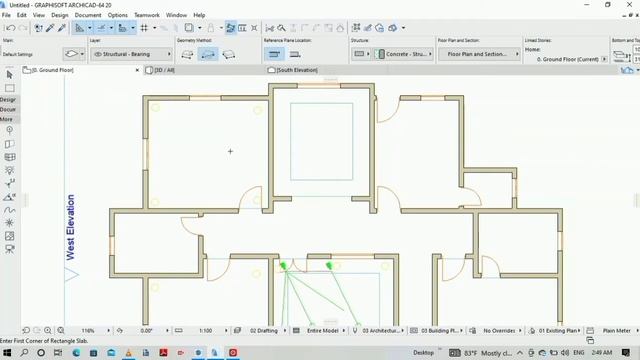640x360 pixels.
Task: Switch to the 3D / All tab
Action: [164, 70]
